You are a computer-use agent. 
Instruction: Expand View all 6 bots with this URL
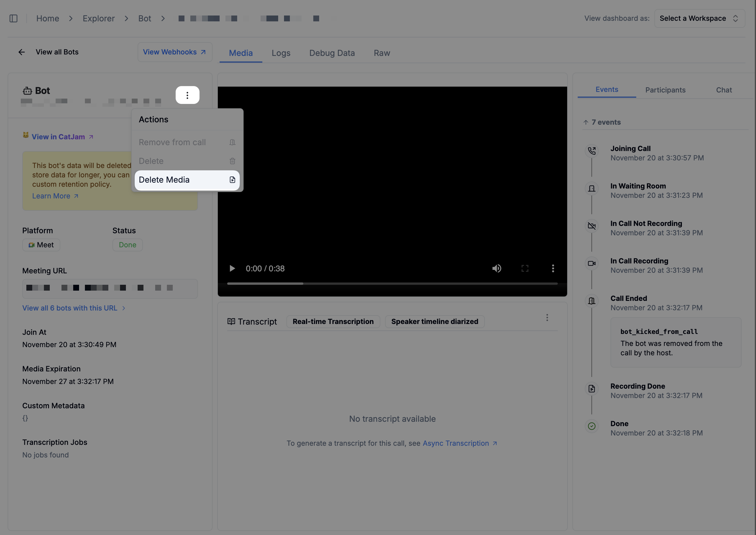point(73,308)
